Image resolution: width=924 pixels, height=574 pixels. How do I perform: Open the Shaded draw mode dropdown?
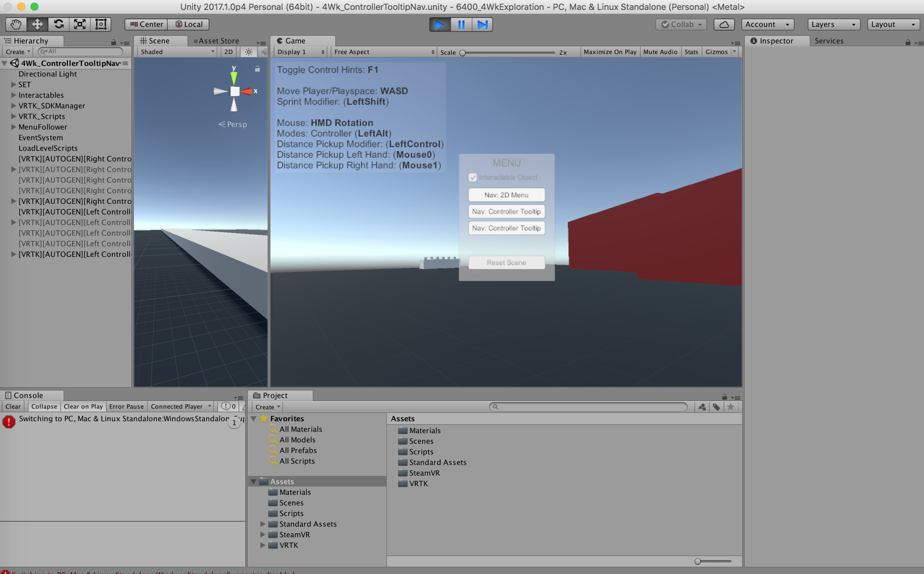pos(177,52)
